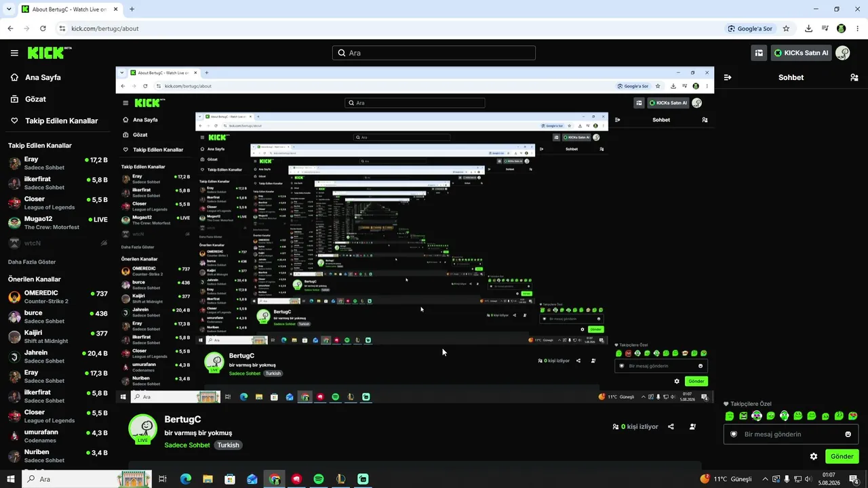This screenshot has width=868, height=488.
Task: Bookmark this page with the star icon
Action: (x=787, y=28)
